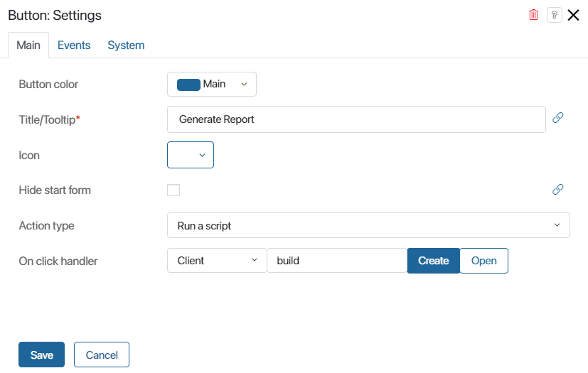588x373 pixels.
Task: Click link icon beside the Title/Tooltip field
Action: point(557,118)
